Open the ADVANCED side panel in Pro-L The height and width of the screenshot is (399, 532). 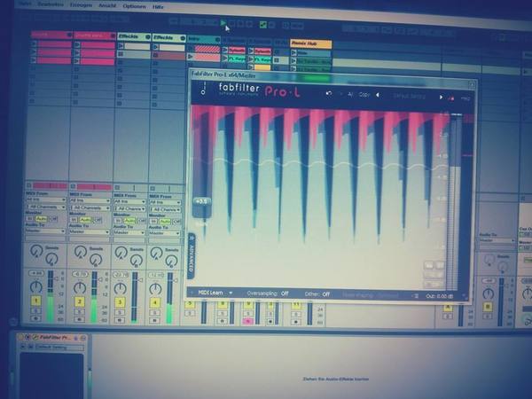[x=191, y=256]
